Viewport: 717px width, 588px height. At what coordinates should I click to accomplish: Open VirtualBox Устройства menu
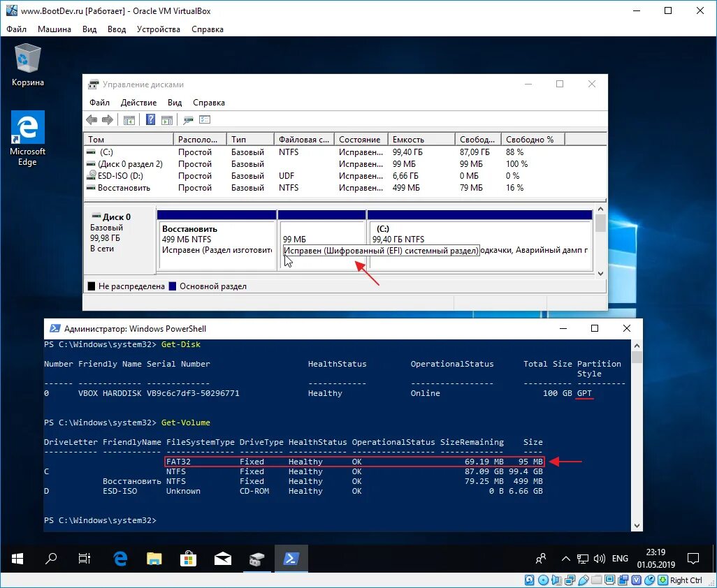tap(158, 29)
